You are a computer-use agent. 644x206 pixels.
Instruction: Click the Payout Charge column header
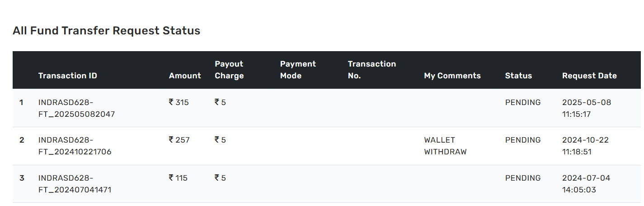(x=229, y=70)
